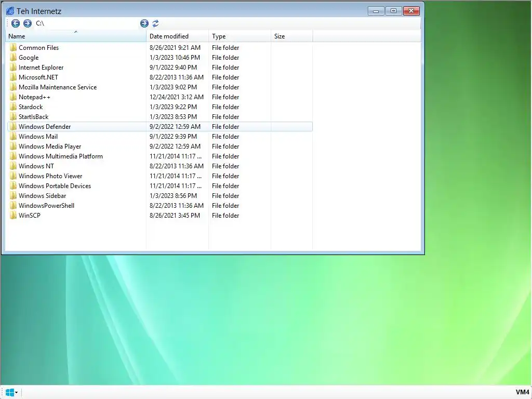Image resolution: width=532 pixels, height=399 pixels.
Task: Maximize the Teh Internetz window
Action: (394, 11)
